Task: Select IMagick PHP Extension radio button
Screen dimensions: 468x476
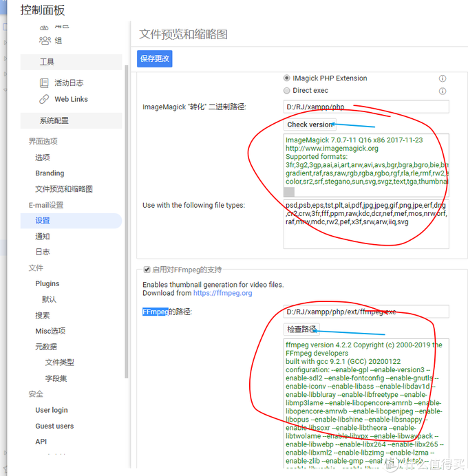Action: pos(286,78)
